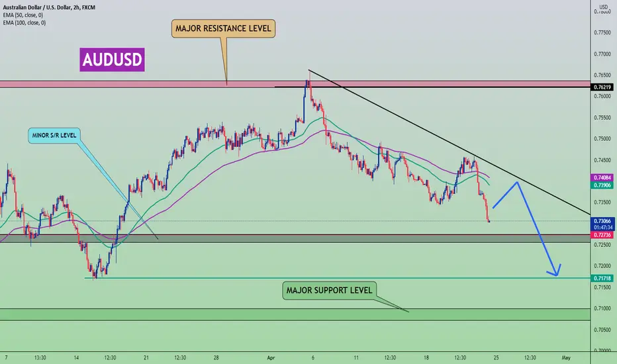Click the purple 0.74084 EMA price label

(602, 178)
